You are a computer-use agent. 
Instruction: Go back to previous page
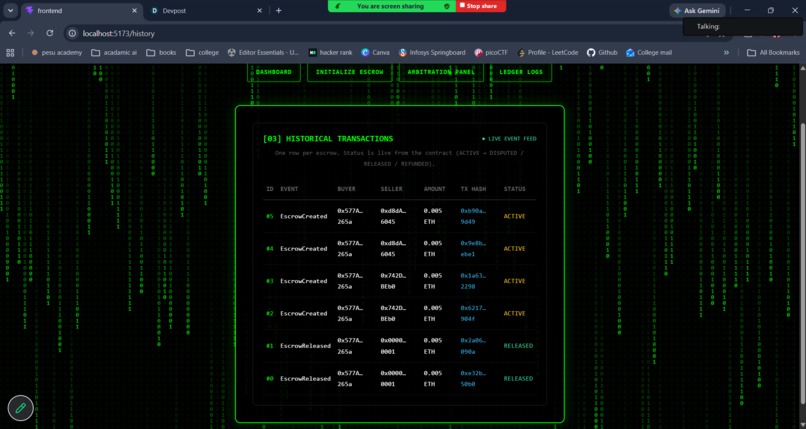(x=12, y=33)
